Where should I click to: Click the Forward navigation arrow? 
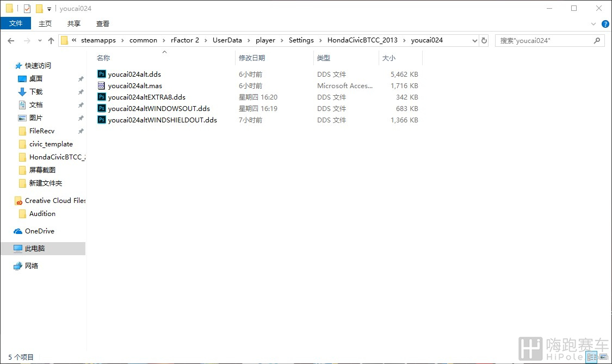point(27,41)
